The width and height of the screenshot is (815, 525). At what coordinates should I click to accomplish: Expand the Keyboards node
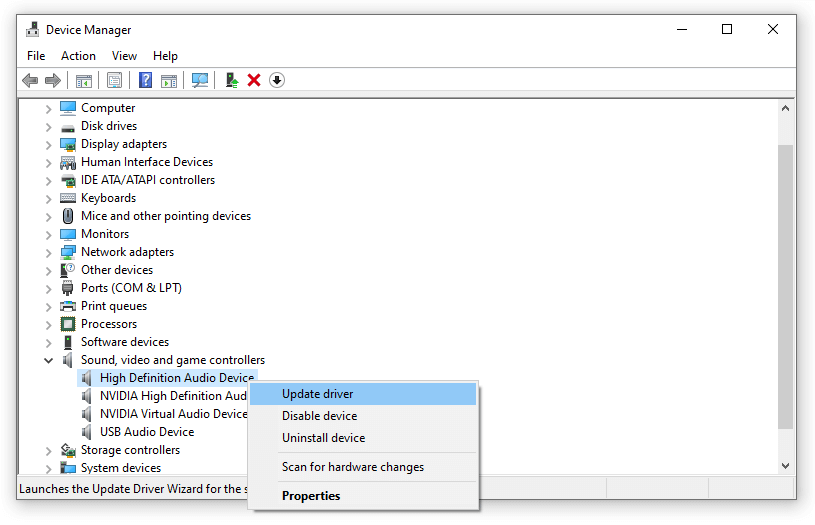(x=48, y=199)
